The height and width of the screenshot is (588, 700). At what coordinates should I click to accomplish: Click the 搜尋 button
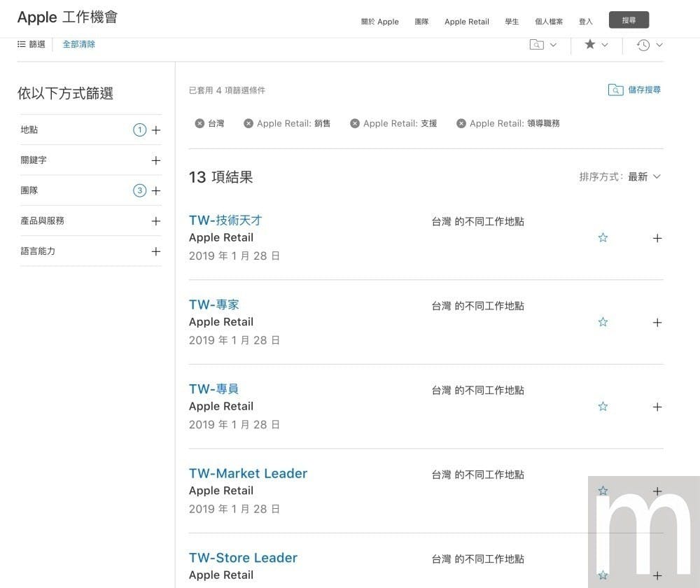(x=629, y=20)
